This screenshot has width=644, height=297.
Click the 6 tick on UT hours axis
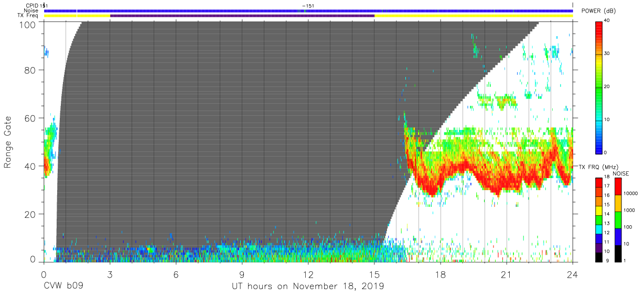tap(176, 274)
